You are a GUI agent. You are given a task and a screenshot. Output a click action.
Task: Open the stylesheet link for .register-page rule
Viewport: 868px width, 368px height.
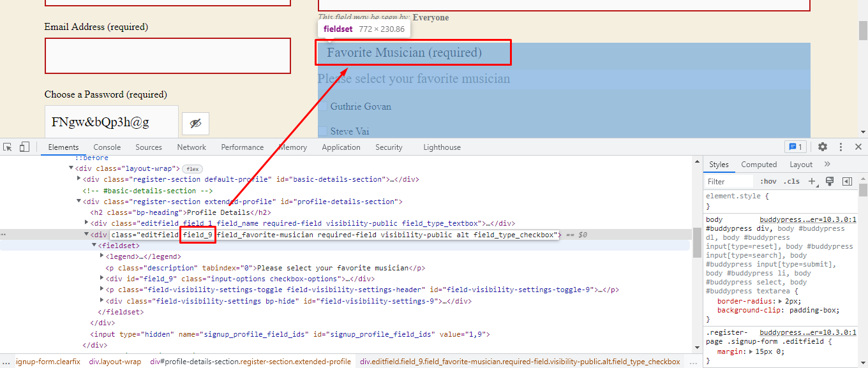coord(808,332)
